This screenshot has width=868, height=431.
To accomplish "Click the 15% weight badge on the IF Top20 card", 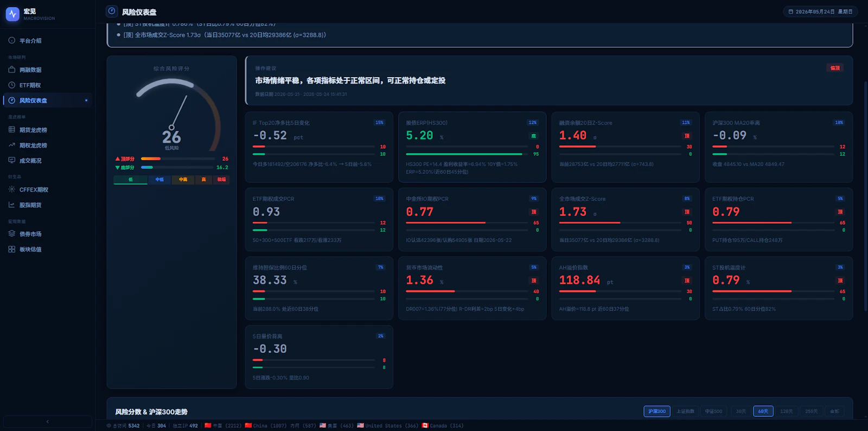I will click(x=379, y=123).
